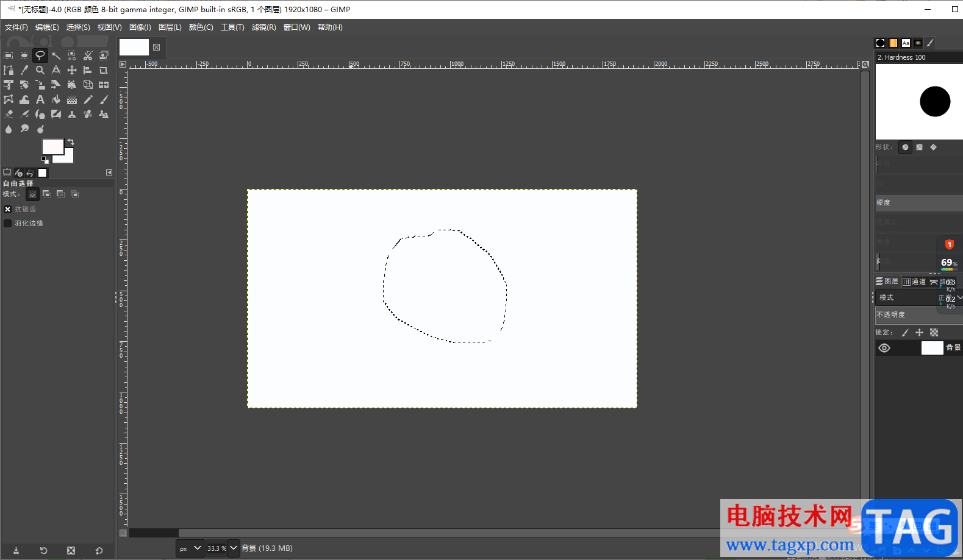Screen dimensions: 963x560
Task: Hide the 背景 layer via eye icon
Action: pyautogui.click(x=884, y=348)
